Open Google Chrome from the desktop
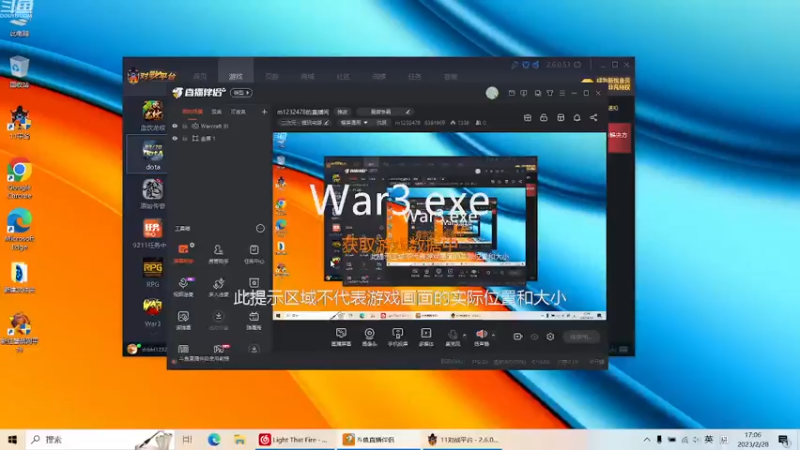 (x=19, y=179)
